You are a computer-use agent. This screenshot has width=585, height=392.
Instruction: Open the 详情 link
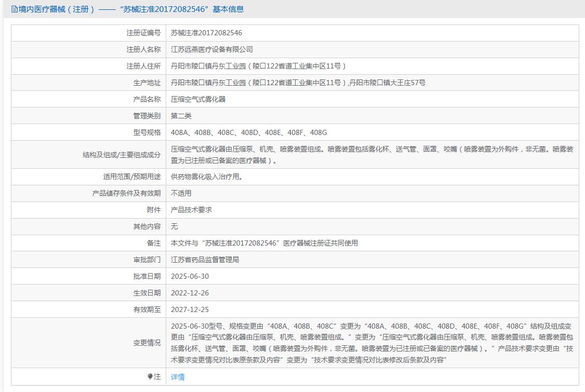tap(178, 377)
